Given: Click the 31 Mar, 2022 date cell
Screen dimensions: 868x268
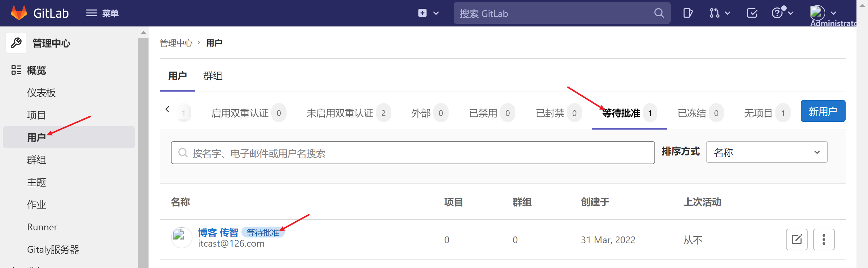Looking at the screenshot, I should pos(608,240).
